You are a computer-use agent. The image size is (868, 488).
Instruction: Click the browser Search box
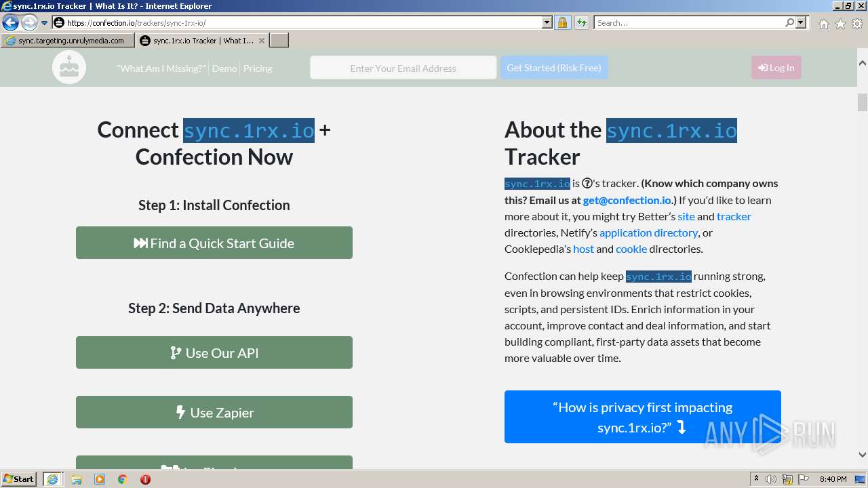click(689, 23)
